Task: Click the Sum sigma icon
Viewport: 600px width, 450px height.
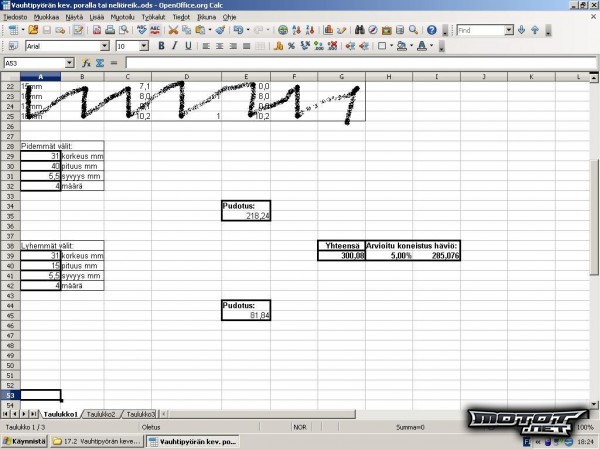Action: click(x=99, y=63)
